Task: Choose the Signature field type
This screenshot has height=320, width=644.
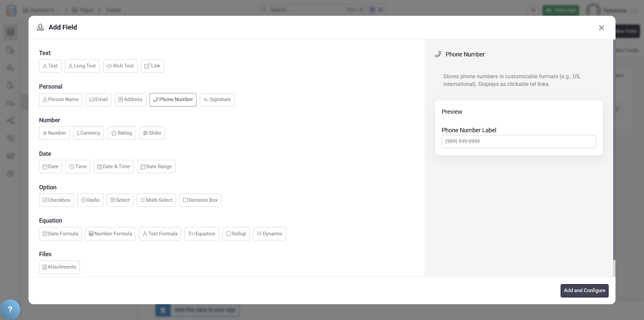Action: (x=217, y=100)
